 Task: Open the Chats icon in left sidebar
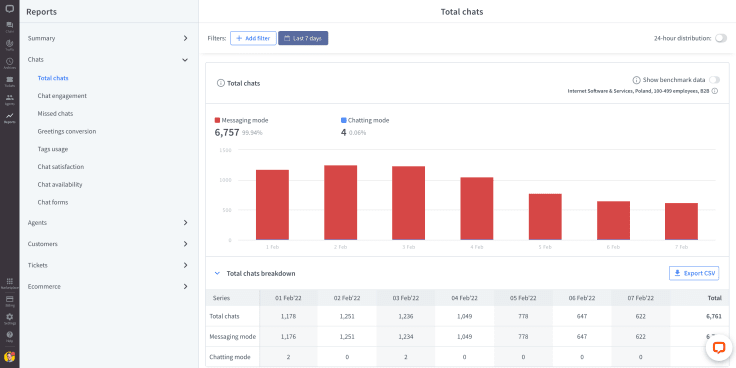pos(9,27)
